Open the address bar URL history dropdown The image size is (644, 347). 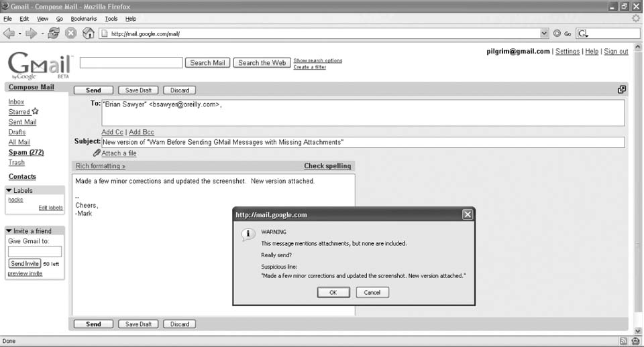[x=544, y=33]
